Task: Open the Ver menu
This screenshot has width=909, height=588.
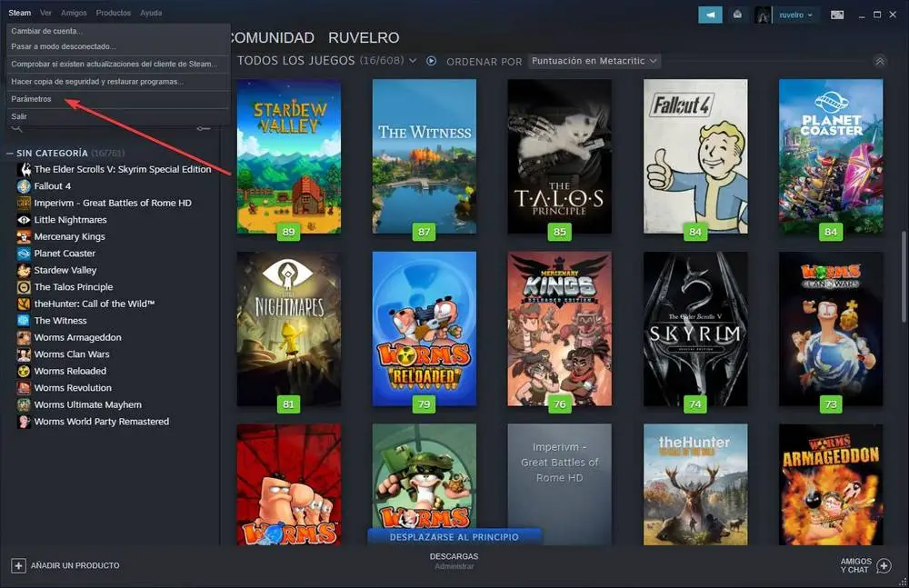Action: 45,13
